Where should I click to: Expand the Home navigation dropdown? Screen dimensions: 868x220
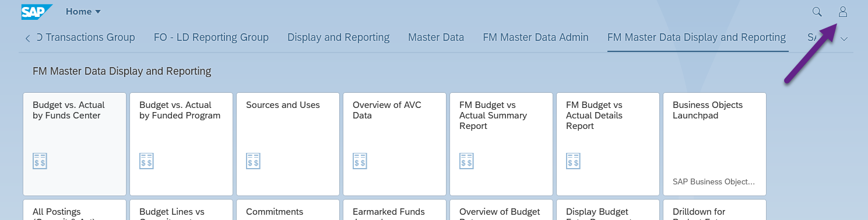point(83,12)
